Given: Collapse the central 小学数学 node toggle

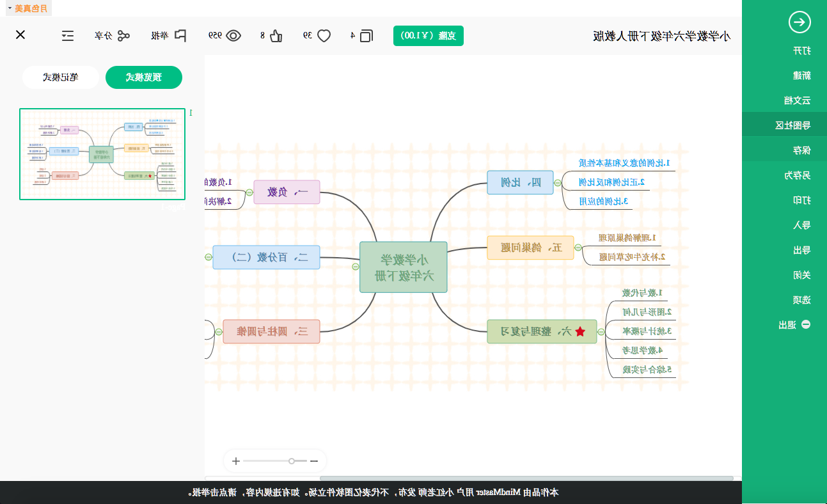Looking at the screenshot, I should (356, 267).
